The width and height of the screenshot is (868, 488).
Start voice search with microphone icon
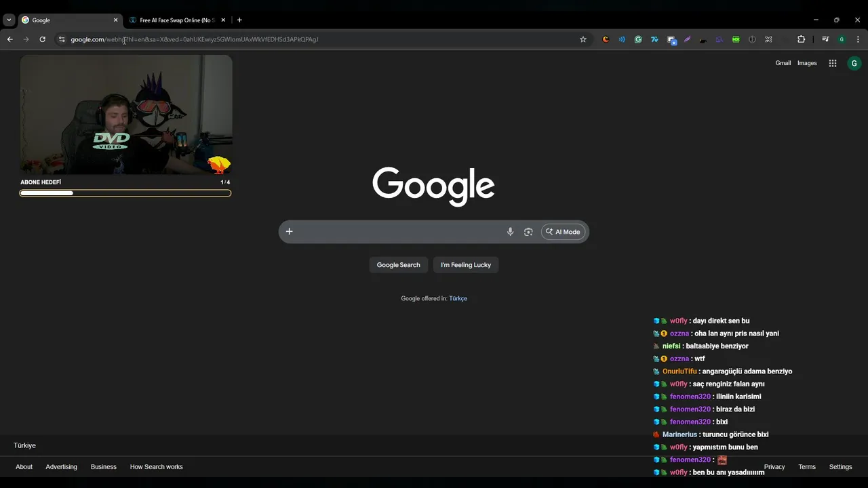coord(510,232)
